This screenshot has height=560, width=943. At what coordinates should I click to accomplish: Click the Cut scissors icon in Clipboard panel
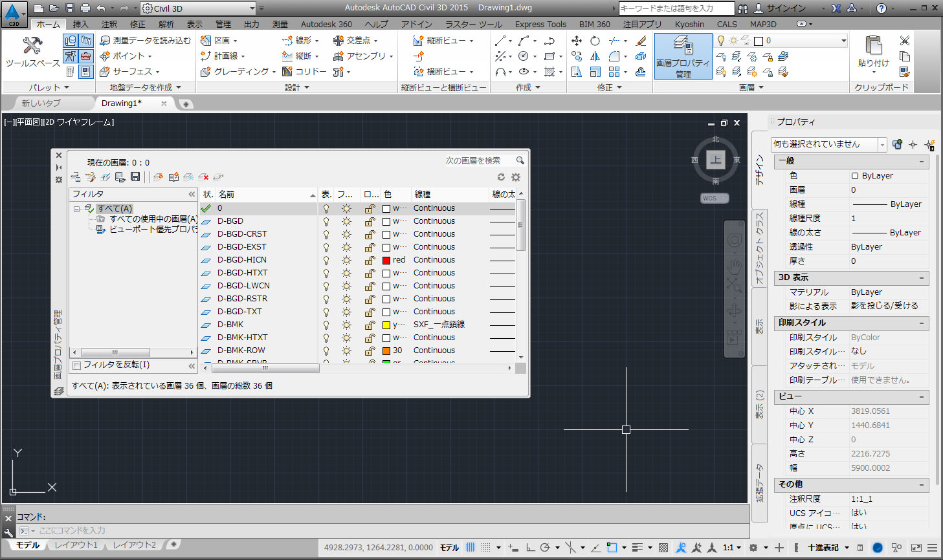click(905, 41)
